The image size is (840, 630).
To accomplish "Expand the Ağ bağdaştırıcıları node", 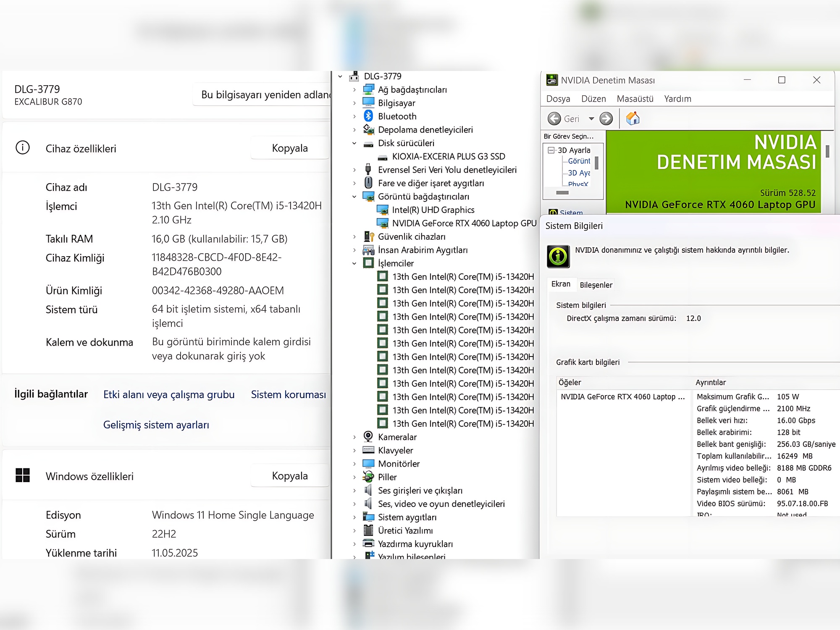I will (x=354, y=89).
